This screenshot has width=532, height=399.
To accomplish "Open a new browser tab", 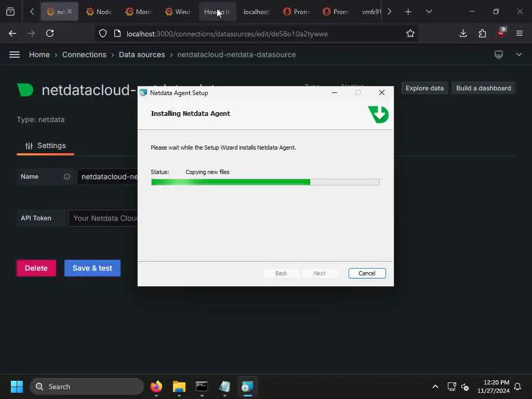I will [408, 12].
